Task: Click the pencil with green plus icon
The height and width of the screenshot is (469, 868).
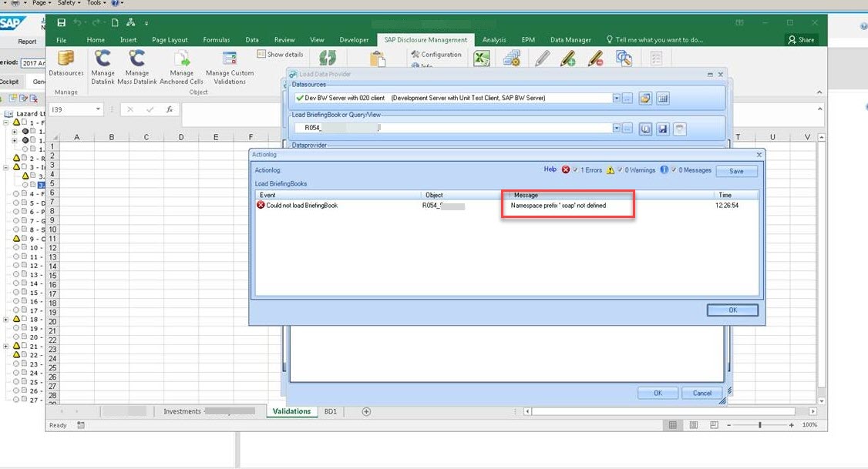Action: coord(568,58)
